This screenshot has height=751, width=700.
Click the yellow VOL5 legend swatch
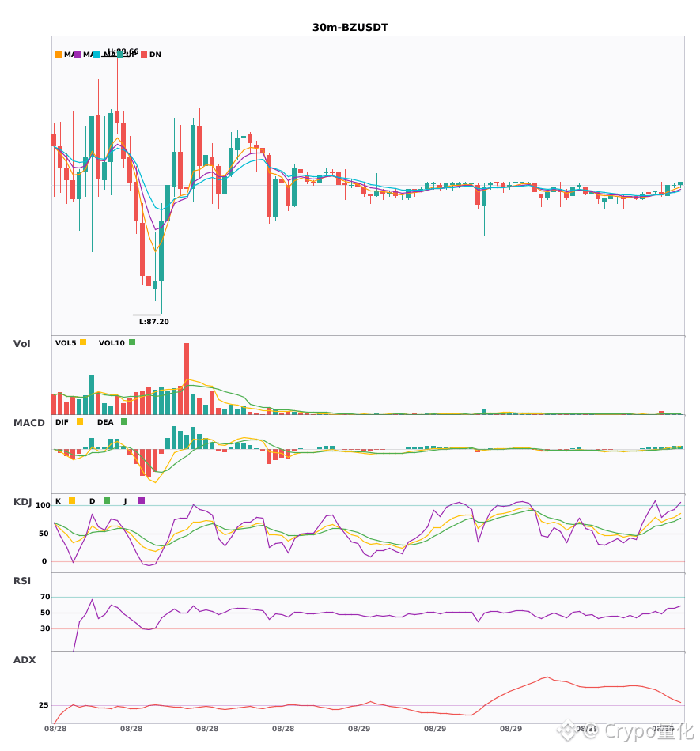pos(83,342)
